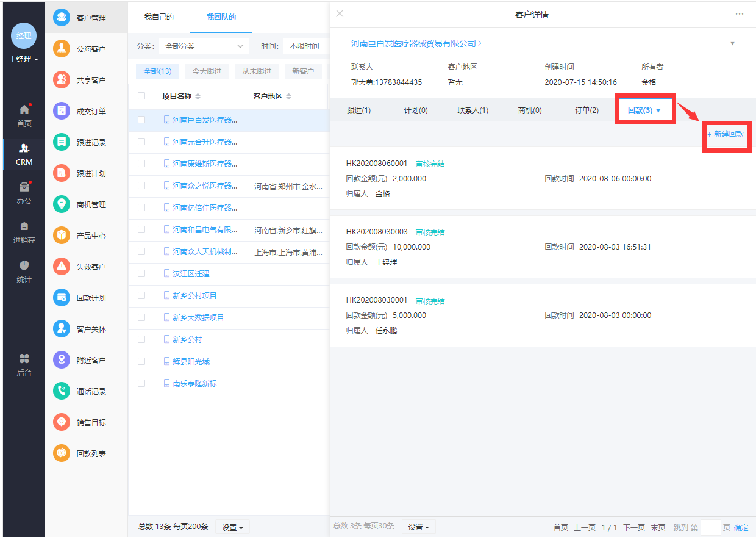
Task: Open the 进销存 inventory icon
Action: click(x=24, y=226)
